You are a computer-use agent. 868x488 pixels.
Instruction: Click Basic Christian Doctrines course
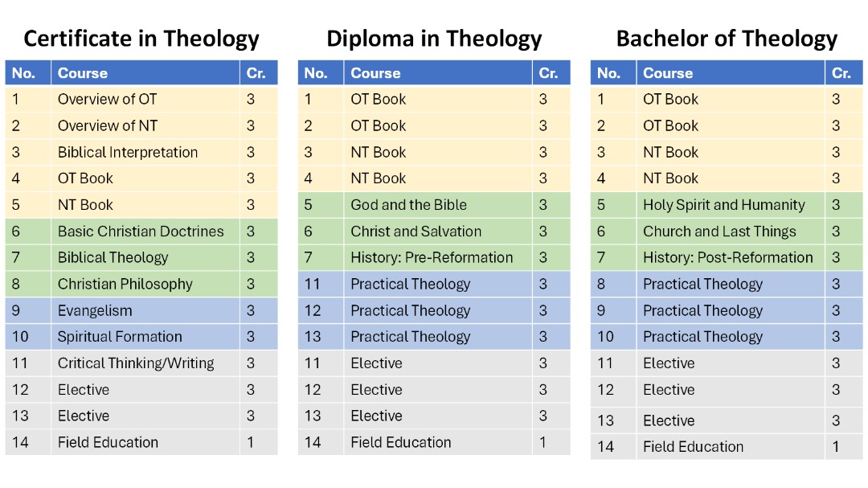tap(141, 232)
